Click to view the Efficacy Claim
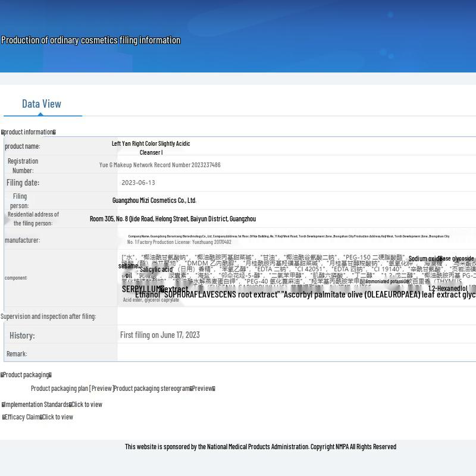476x476 pixels. click(58, 417)
